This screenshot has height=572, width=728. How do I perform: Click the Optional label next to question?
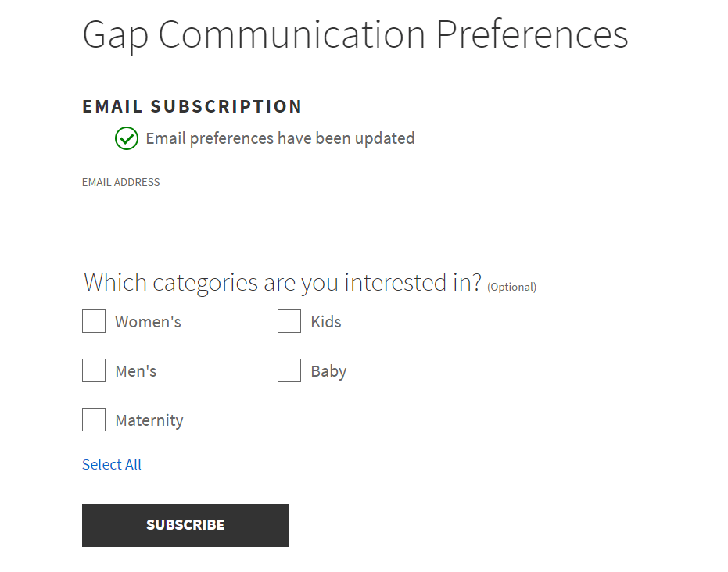pos(511,287)
